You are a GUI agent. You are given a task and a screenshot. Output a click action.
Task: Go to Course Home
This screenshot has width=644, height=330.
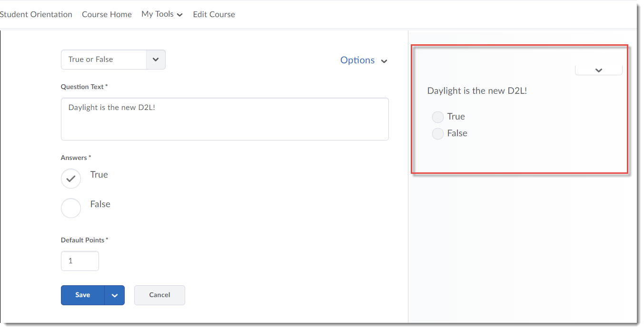coord(107,14)
